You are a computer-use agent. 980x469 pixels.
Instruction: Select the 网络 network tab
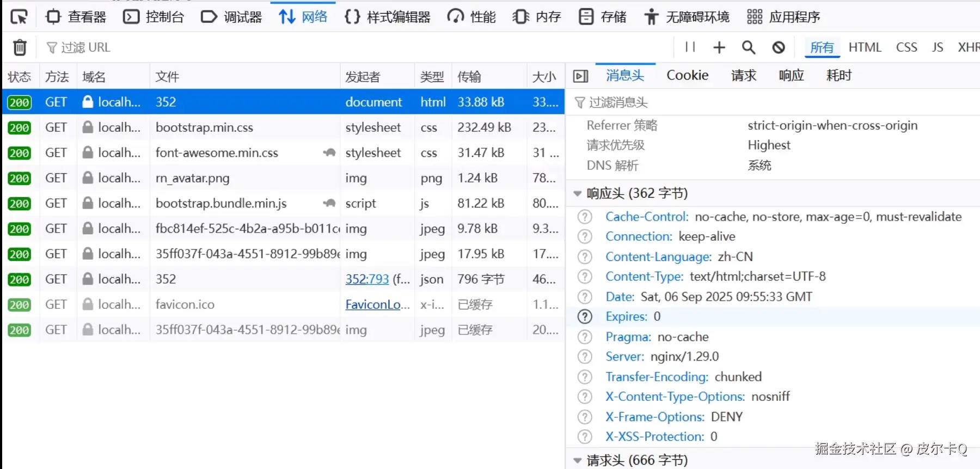pyautogui.click(x=303, y=17)
